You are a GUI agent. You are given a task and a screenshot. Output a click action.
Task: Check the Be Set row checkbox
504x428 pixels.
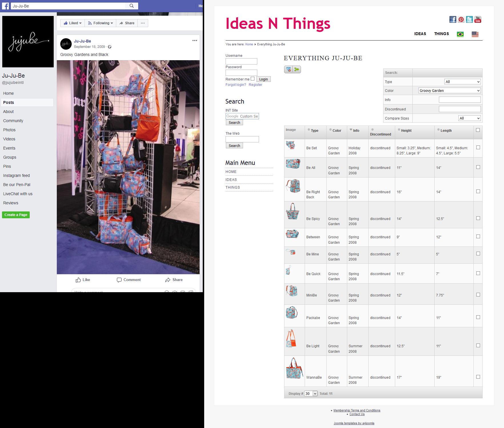coord(478,148)
